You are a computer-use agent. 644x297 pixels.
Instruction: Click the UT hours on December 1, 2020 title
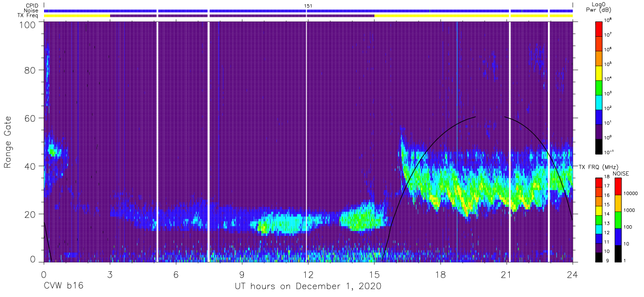coord(308,287)
